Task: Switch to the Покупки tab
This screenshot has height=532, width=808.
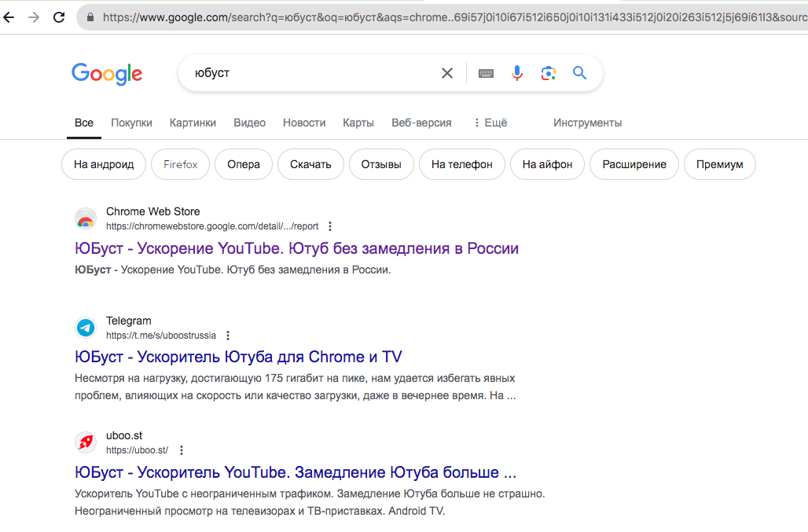Action: (131, 123)
